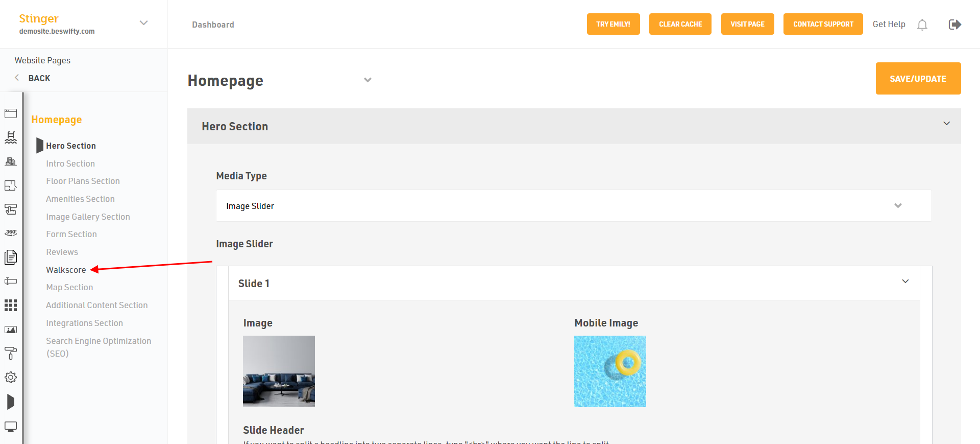This screenshot has width=980, height=444.
Task: Click the pool Mobile Image thumbnail
Action: pyautogui.click(x=610, y=371)
